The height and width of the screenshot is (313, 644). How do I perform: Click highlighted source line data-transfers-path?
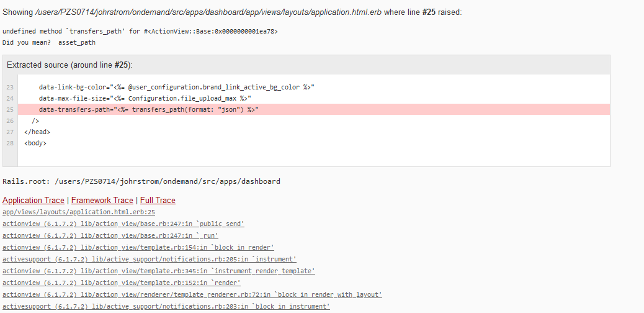tap(314, 109)
